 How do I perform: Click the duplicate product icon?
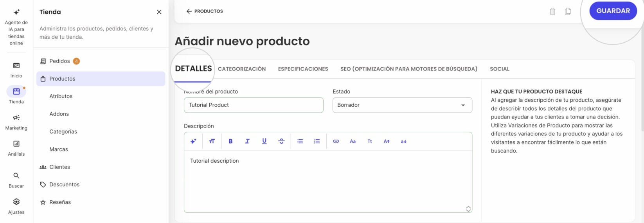568,11
